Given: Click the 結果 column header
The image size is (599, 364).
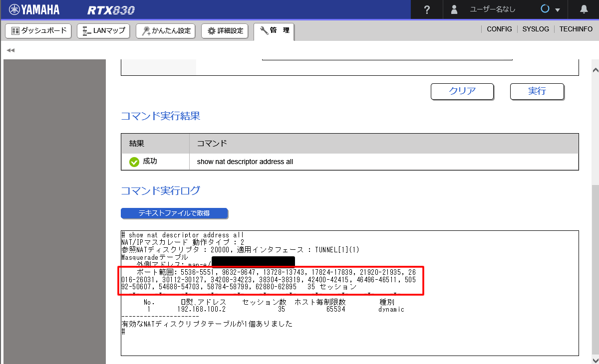Looking at the screenshot, I should (155, 144).
